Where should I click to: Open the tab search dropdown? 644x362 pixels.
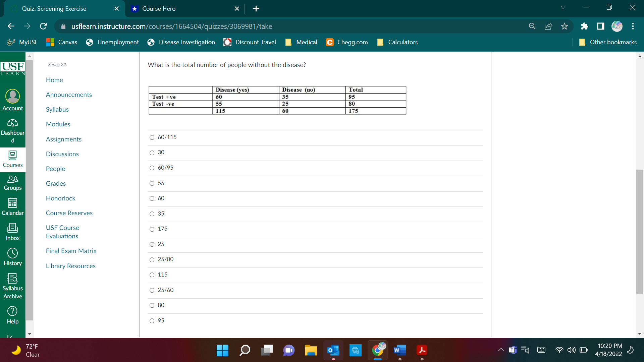563,7
